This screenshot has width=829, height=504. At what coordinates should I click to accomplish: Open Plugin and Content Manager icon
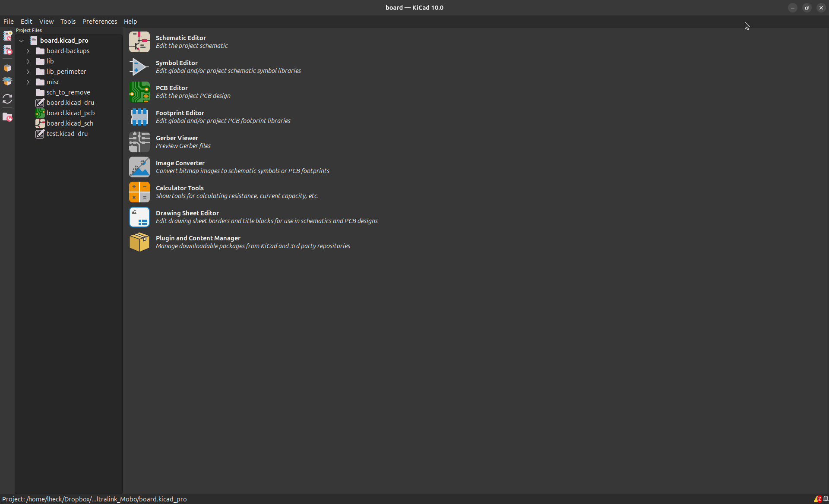(x=139, y=242)
